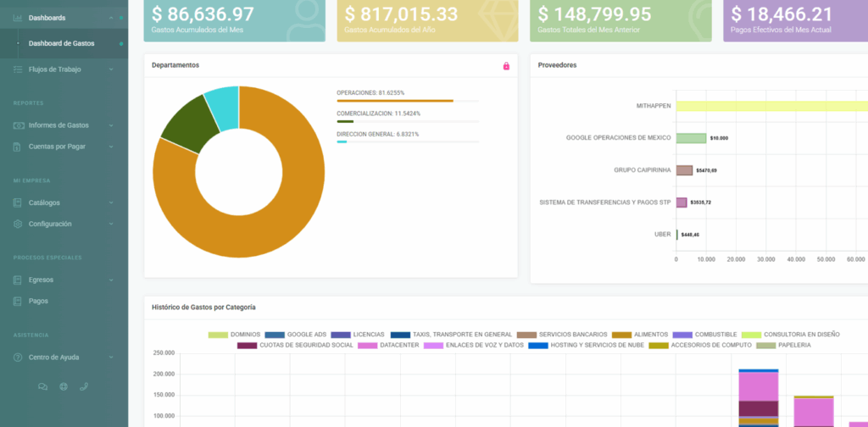Click the chat bubble icon in sidebar footer
Image resolution: width=868 pixels, height=427 pixels.
coord(43,386)
